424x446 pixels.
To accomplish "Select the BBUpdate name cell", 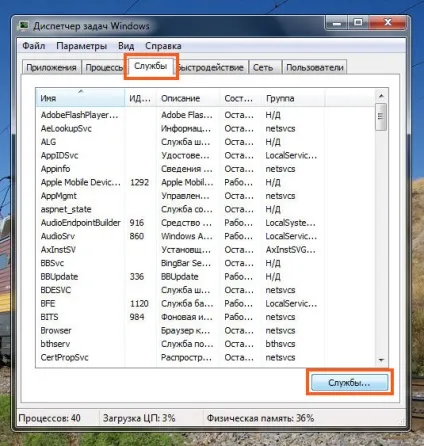I will [59, 277].
